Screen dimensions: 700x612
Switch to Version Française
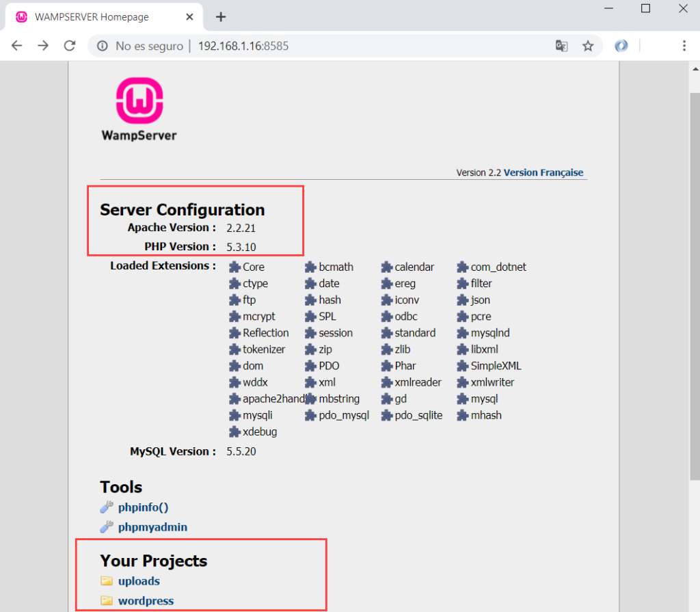tap(543, 172)
